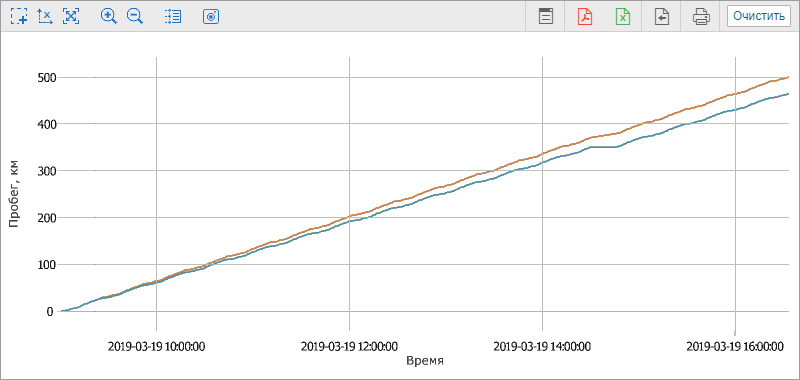
Task: Open the report window icon
Action: (546, 16)
